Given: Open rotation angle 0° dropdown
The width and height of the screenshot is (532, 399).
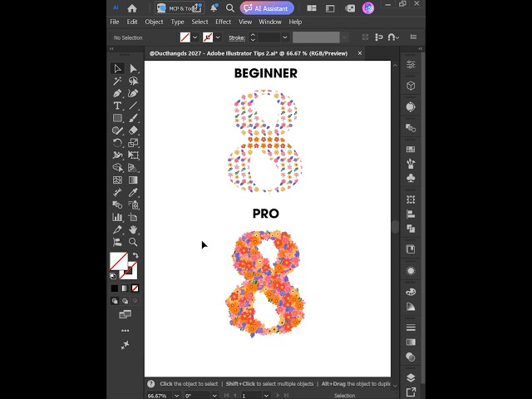Looking at the screenshot, I should coord(214,396).
